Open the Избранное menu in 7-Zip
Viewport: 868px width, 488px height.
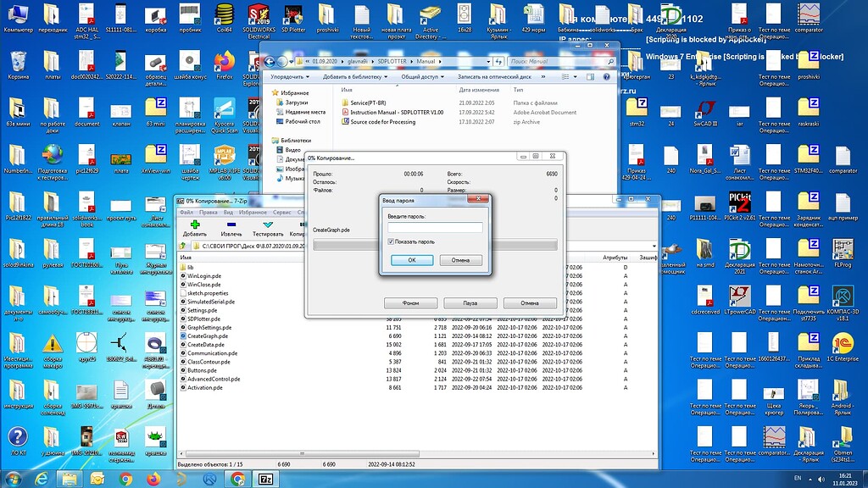(x=253, y=213)
